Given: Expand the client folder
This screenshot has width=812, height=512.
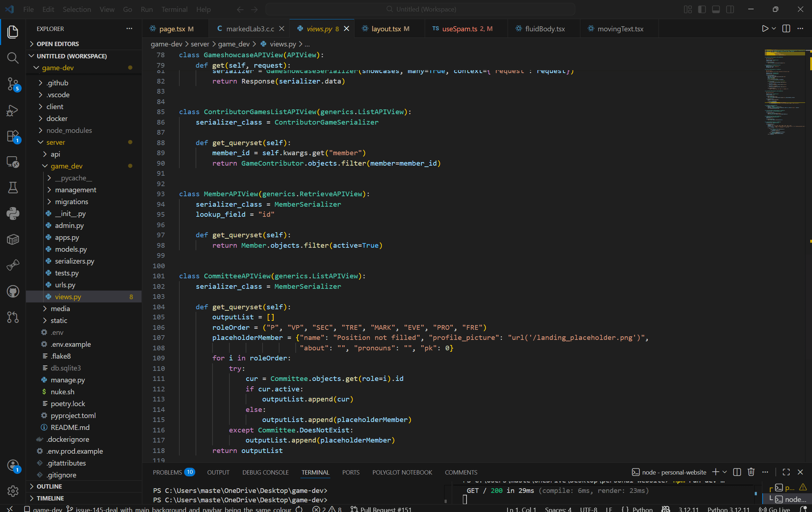Looking at the screenshot, I should [x=84, y=107].
